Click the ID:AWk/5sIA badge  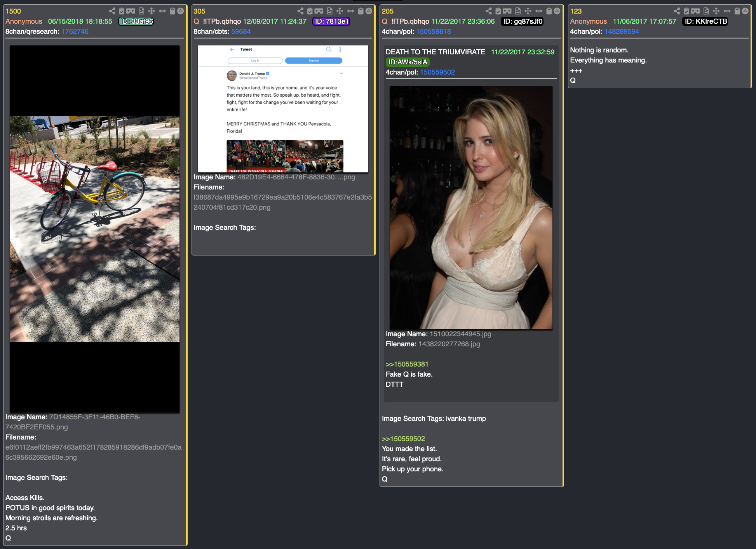pos(408,62)
